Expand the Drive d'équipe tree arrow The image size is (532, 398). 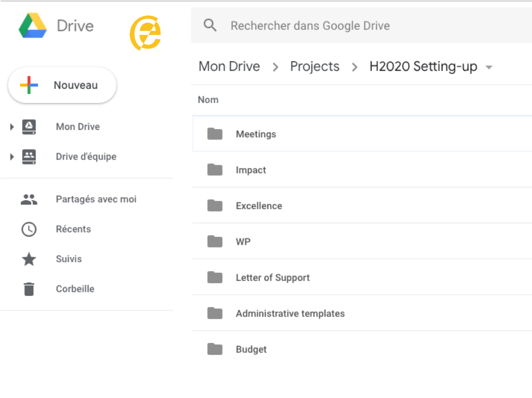[x=12, y=157]
